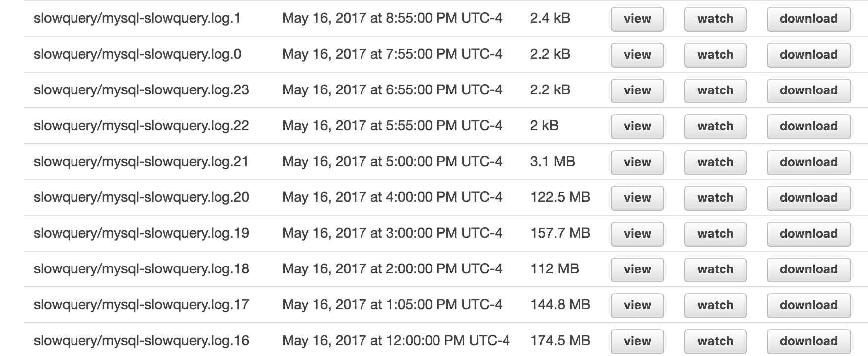The image size is (868, 356).
Task: Download mysql-slowquery.log.20
Action: 808,198
